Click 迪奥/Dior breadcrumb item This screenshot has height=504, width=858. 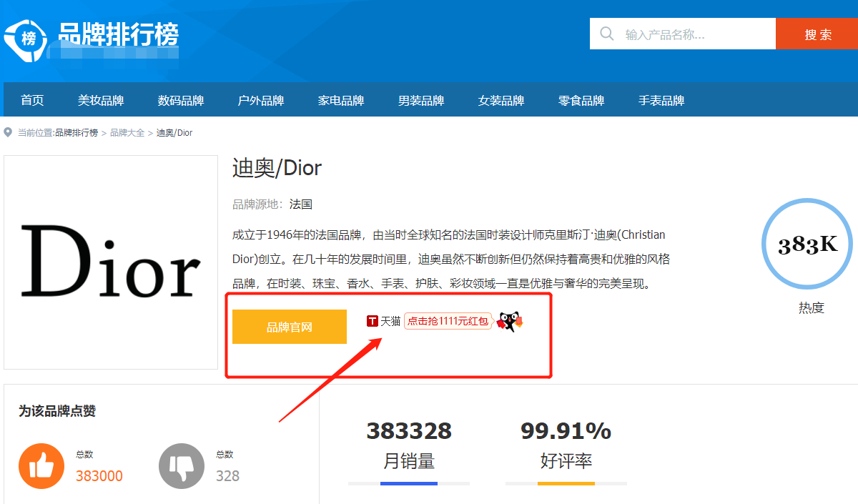click(174, 133)
